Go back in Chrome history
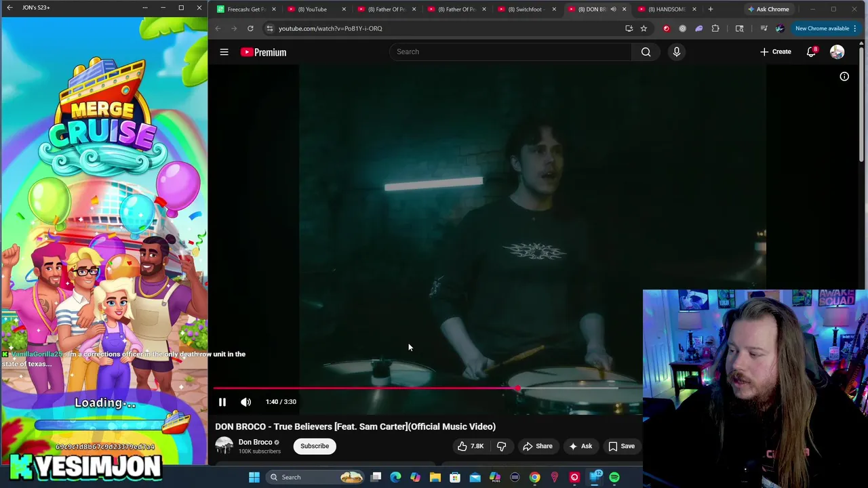 [x=218, y=28]
